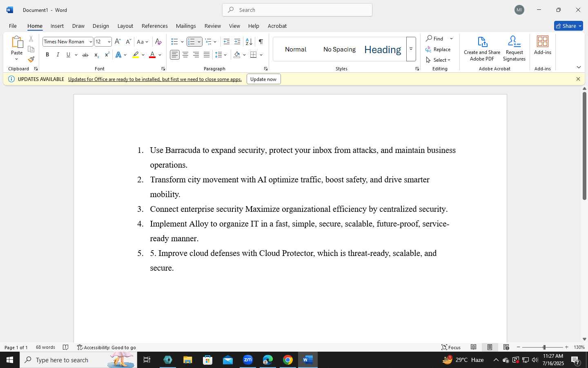Increase font size with grow font icon

[118, 42]
